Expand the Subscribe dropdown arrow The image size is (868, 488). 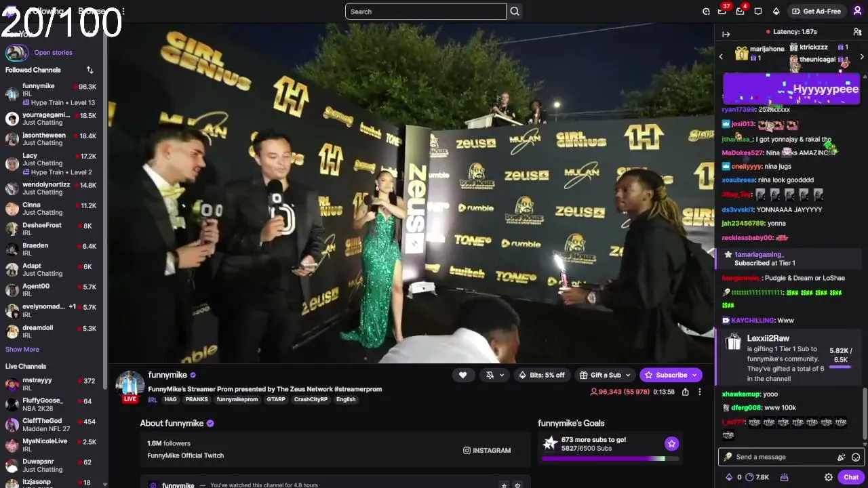(694, 375)
